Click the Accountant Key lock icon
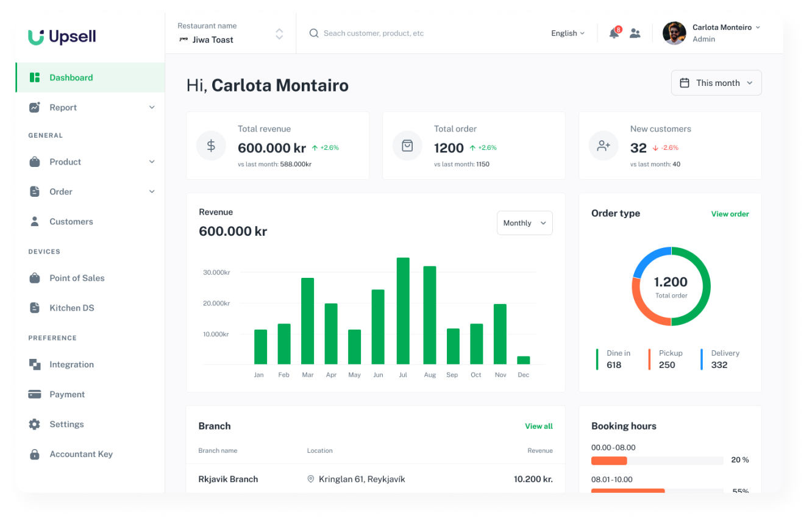 coord(35,454)
